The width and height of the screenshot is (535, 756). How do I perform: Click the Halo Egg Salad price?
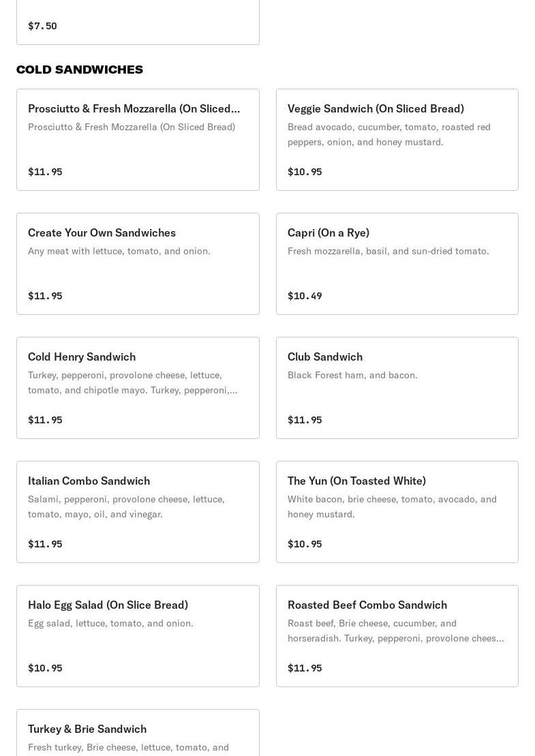45,668
